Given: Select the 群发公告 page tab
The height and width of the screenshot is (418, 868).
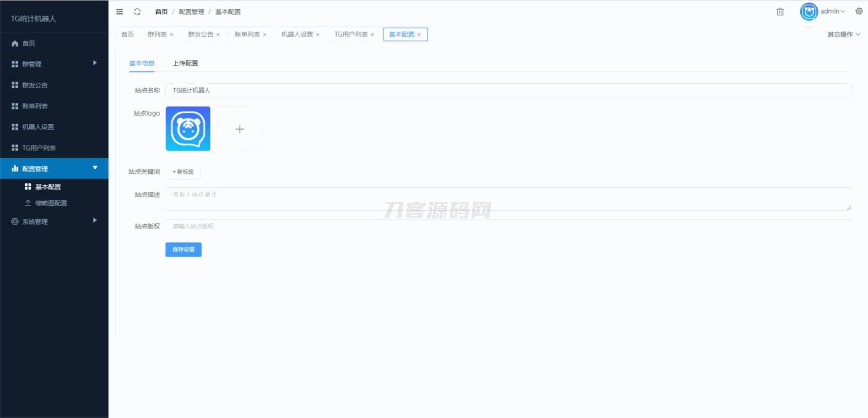Looking at the screenshot, I should [x=200, y=34].
